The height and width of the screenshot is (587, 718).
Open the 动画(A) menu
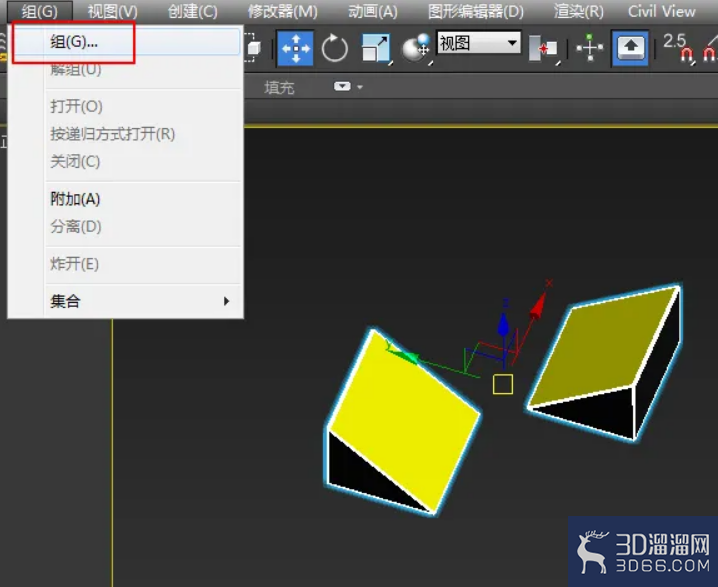click(373, 11)
